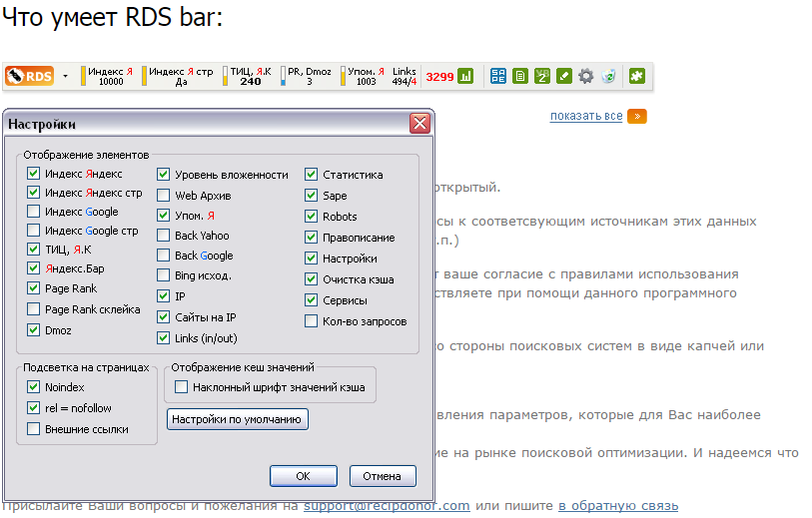Click the ТИЦ, Я.К 240 toolbar item

click(248, 76)
